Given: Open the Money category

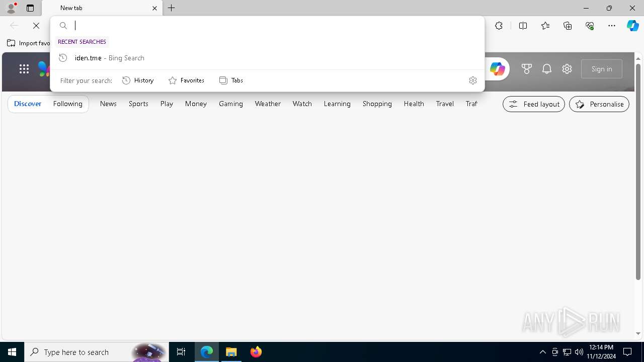Looking at the screenshot, I should coord(196,104).
